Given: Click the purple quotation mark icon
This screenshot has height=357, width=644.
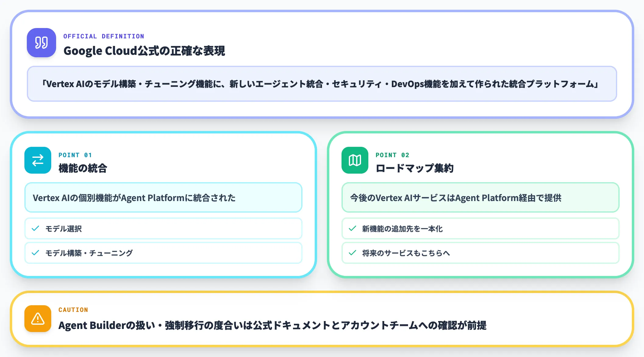Looking at the screenshot, I should point(41,43).
